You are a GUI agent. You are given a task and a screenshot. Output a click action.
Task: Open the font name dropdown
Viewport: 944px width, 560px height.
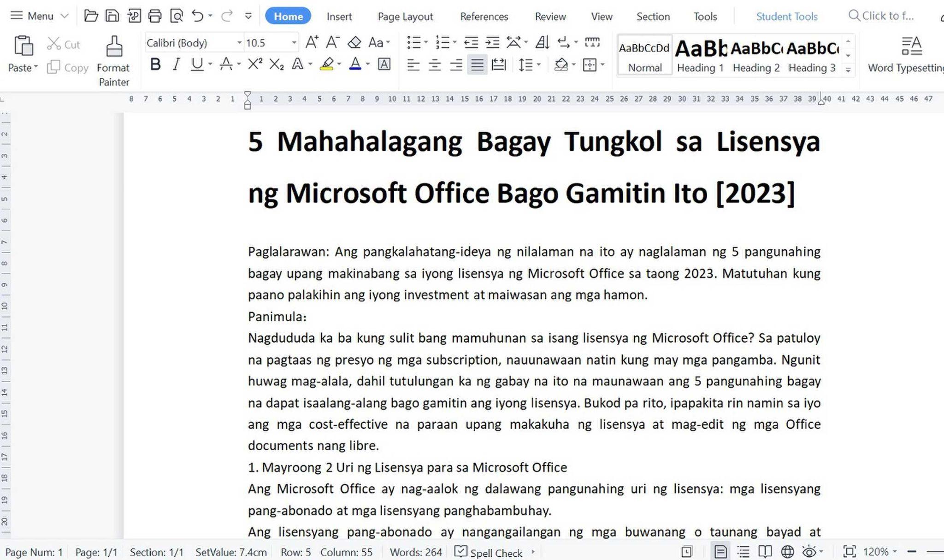(x=239, y=43)
